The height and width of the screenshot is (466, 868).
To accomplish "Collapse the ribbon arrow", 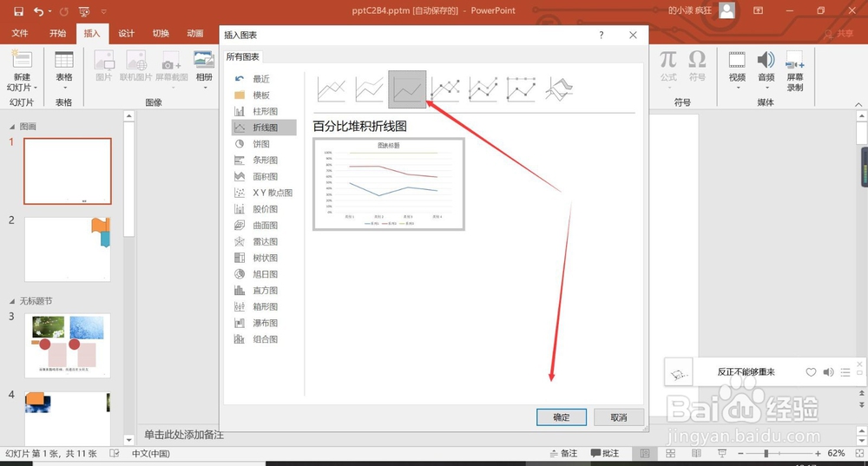I will (x=858, y=104).
